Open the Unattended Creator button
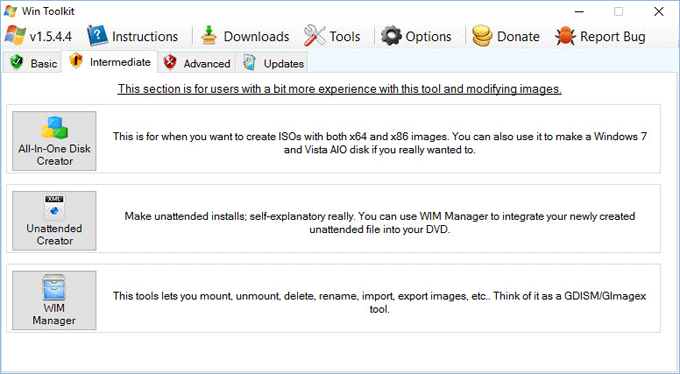This screenshot has width=680, height=374. pyautogui.click(x=54, y=221)
